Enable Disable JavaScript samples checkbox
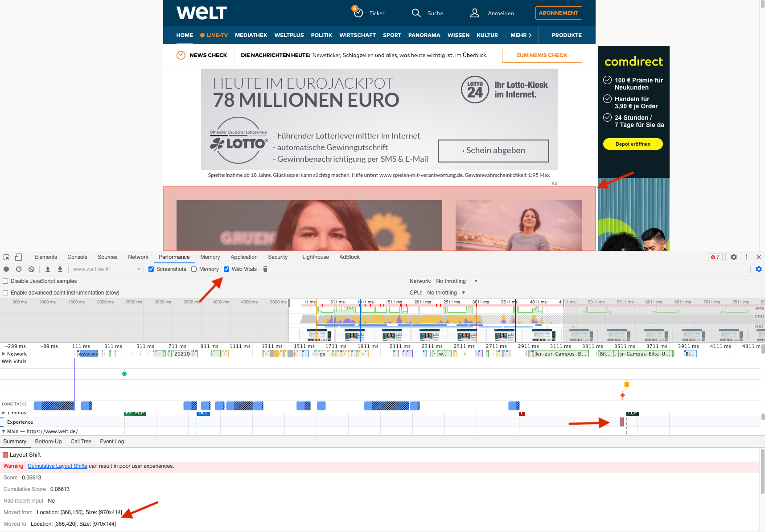 (5, 281)
